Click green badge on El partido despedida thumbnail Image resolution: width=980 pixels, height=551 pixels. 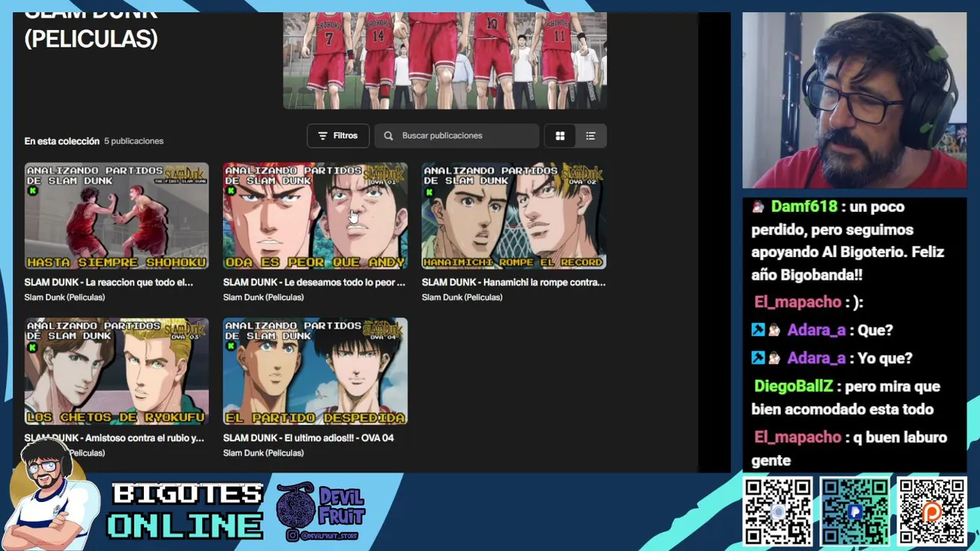pyautogui.click(x=230, y=347)
